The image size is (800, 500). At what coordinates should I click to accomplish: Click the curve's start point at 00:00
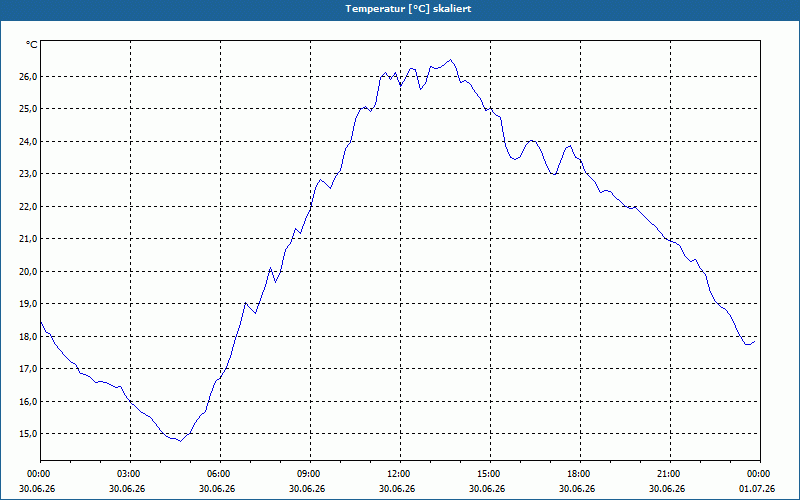coord(41,322)
